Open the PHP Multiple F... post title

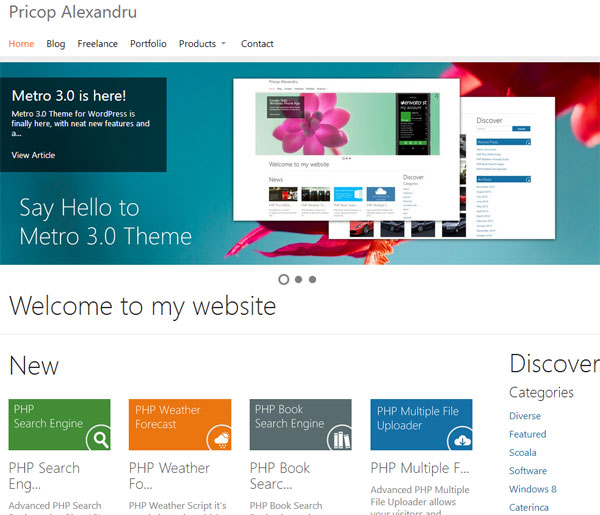(420, 468)
